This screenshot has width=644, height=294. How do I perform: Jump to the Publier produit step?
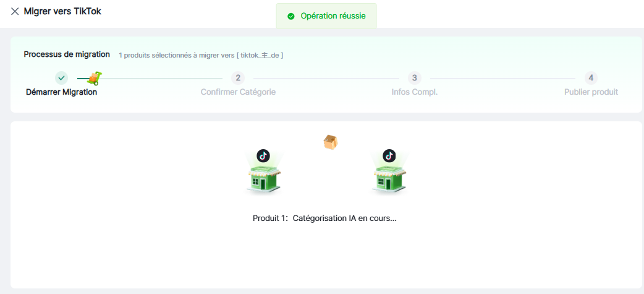tap(591, 92)
